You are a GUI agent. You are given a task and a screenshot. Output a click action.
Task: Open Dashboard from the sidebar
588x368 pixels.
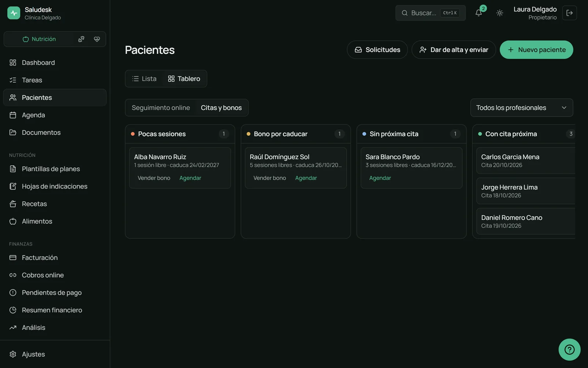click(x=55, y=63)
